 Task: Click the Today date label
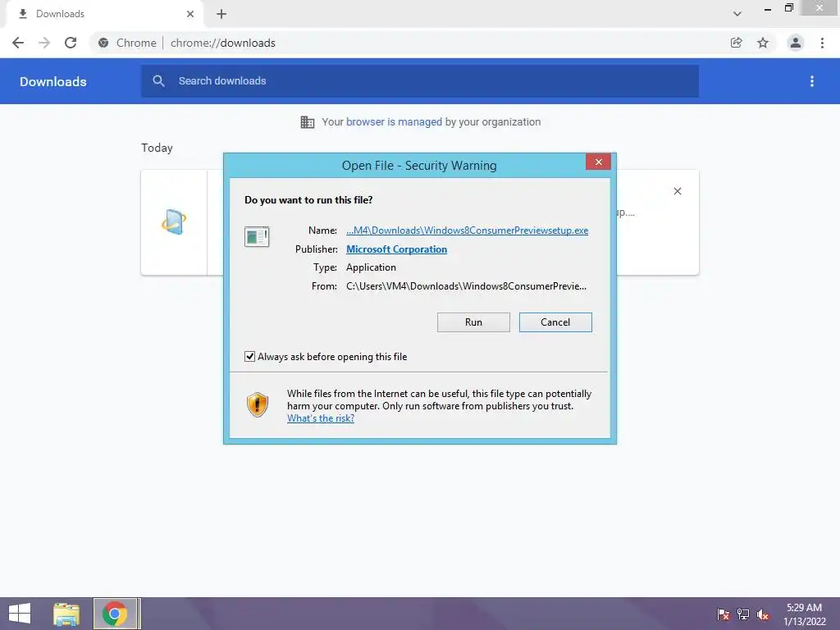(x=157, y=148)
